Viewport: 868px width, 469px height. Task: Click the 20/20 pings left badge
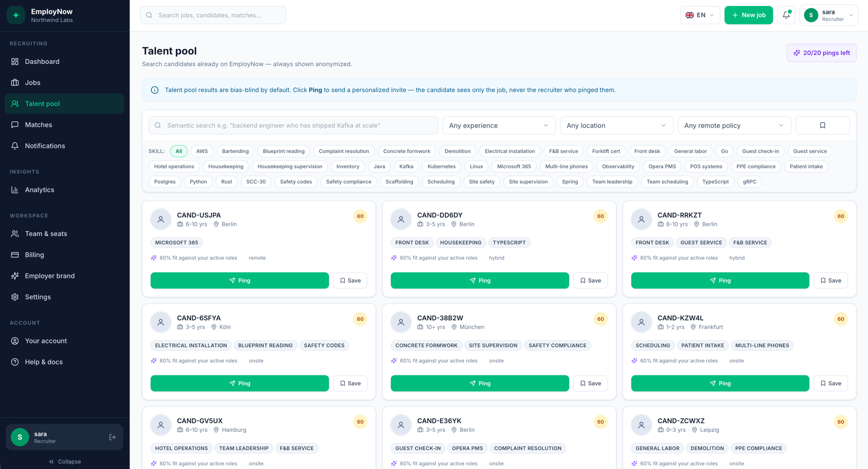821,53
